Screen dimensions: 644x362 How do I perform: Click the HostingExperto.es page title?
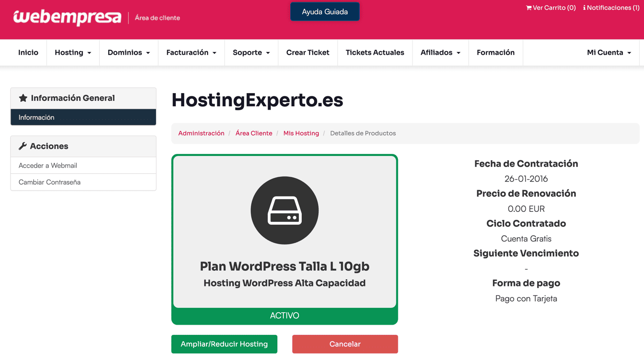(x=257, y=100)
